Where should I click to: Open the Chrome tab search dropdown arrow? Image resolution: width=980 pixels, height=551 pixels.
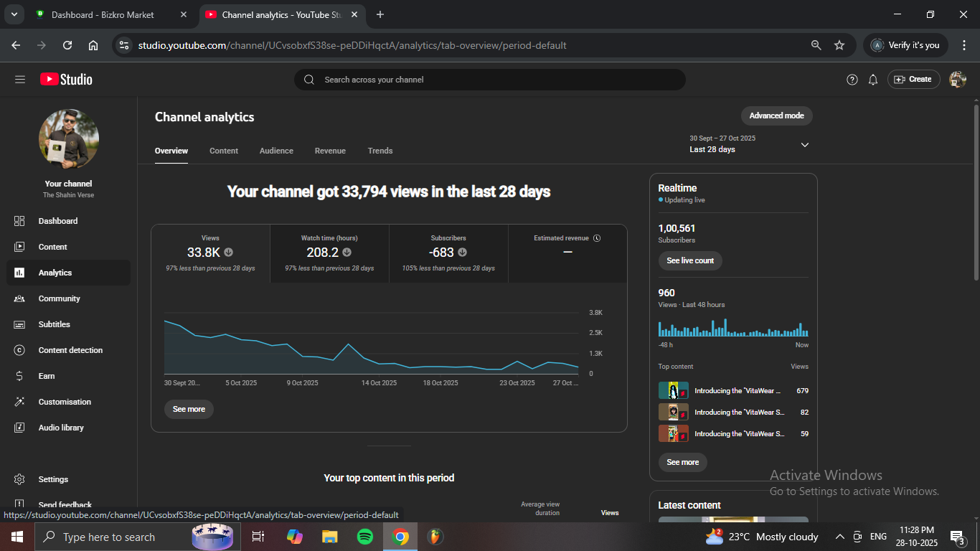point(14,14)
